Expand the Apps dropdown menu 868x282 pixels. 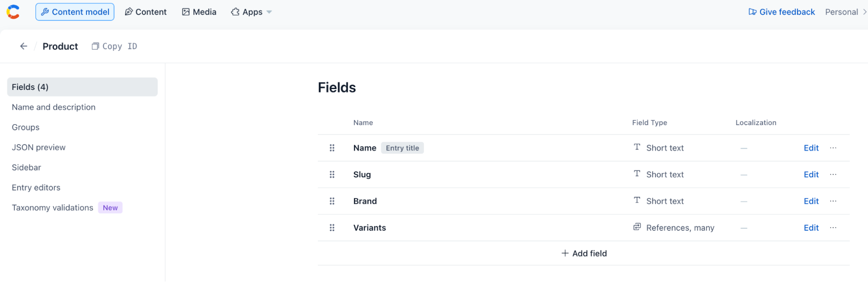point(251,12)
